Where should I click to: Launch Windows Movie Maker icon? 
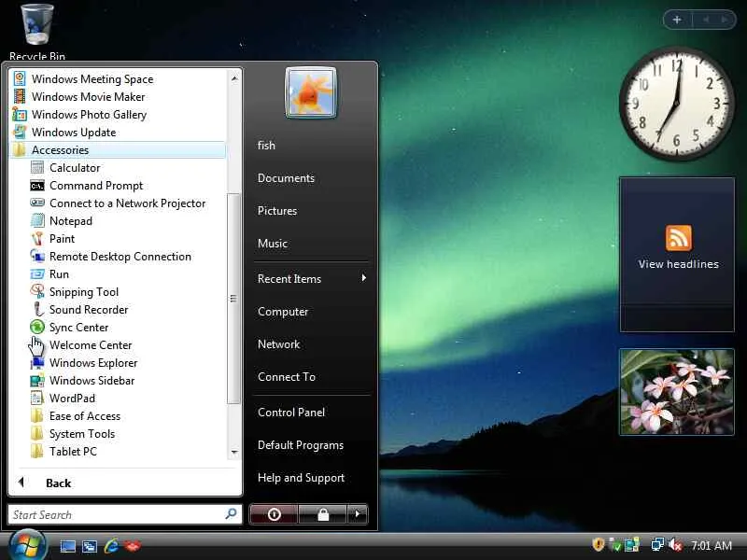pyautogui.click(x=20, y=96)
